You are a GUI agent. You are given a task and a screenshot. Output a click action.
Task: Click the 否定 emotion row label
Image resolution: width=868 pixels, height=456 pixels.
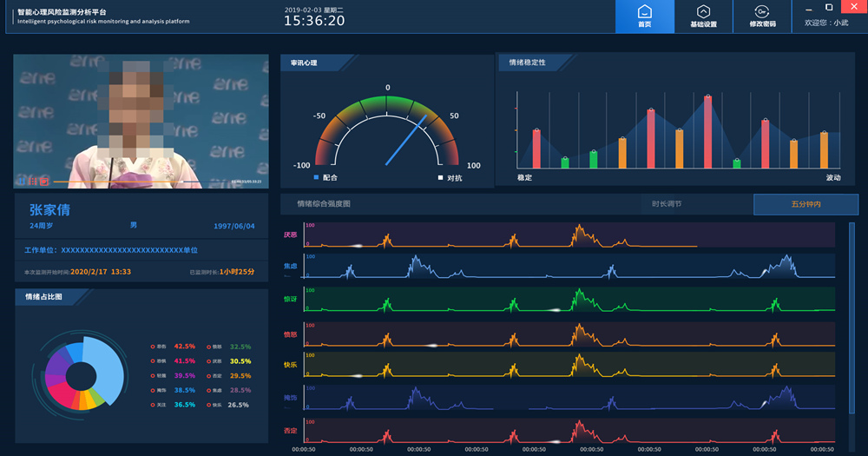click(290, 431)
